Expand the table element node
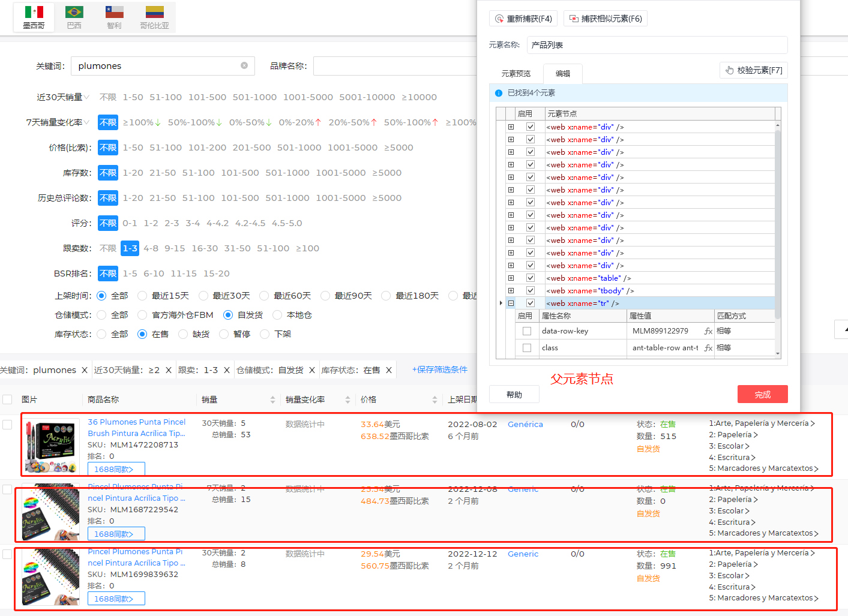This screenshot has height=616, width=848. point(511,278)
